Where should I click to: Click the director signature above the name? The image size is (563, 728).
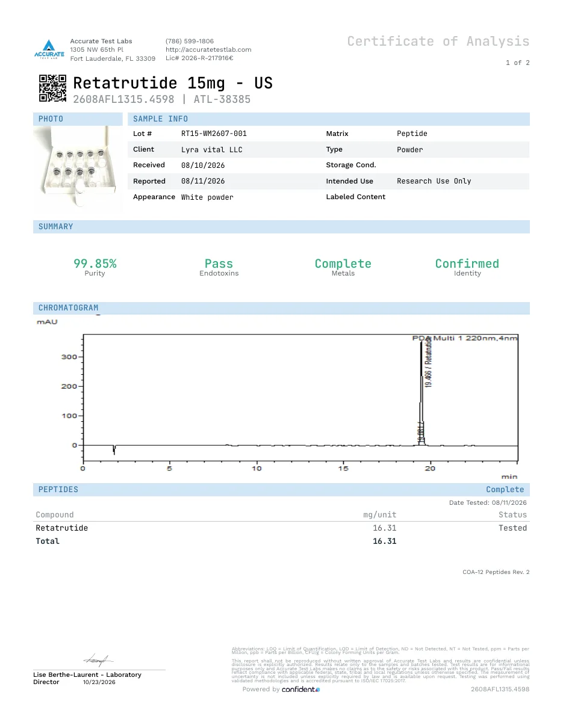tap(98, 659)
